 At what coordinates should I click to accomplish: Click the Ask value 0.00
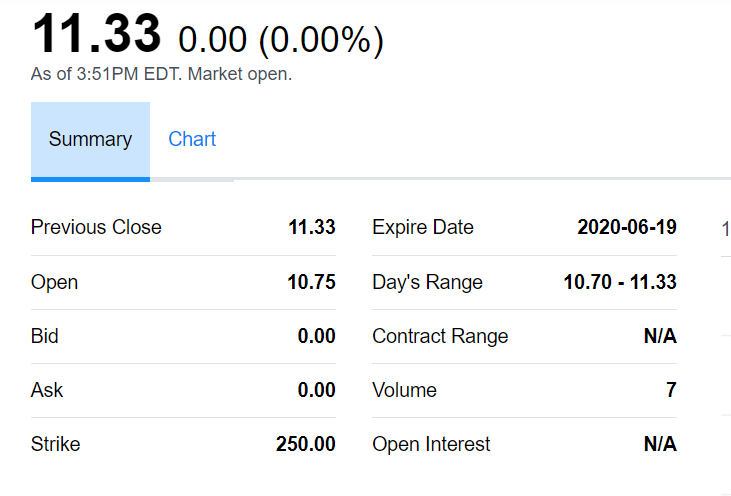[x=316, y=390]
